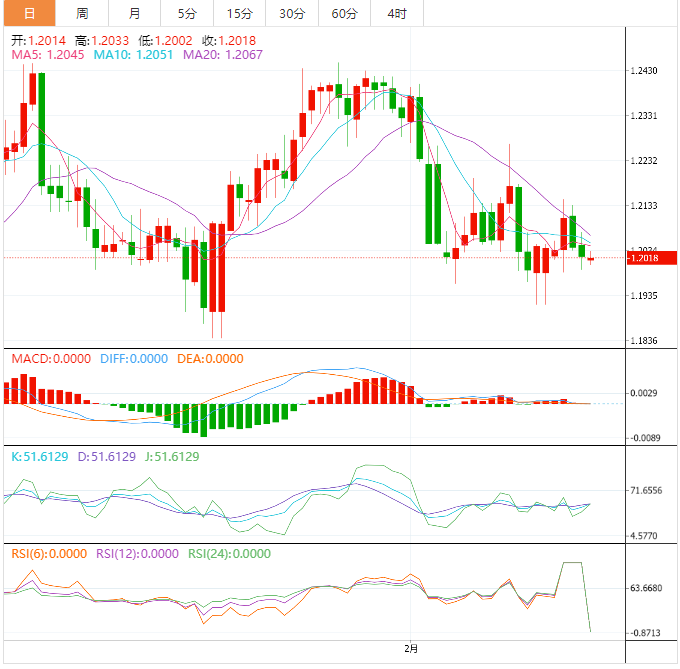
Task: Click the J:51.6129 value
Action: pyautogui.click(x=172, y=457)
